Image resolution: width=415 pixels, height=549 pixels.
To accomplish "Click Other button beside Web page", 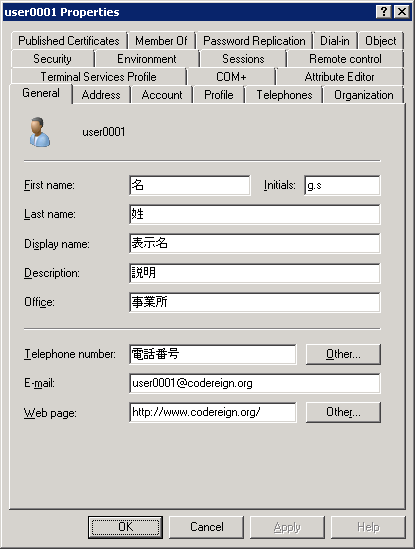I will 343,412.
